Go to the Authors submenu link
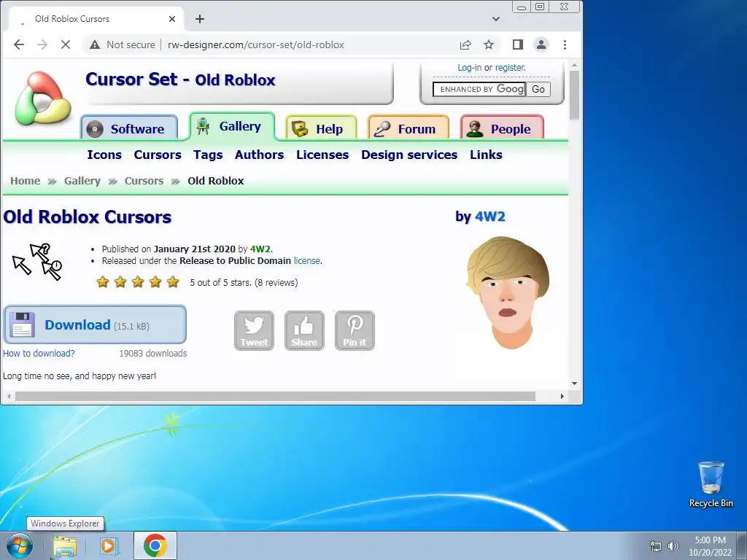The width and height of the screenshot is (747, 560). (259, 155)
